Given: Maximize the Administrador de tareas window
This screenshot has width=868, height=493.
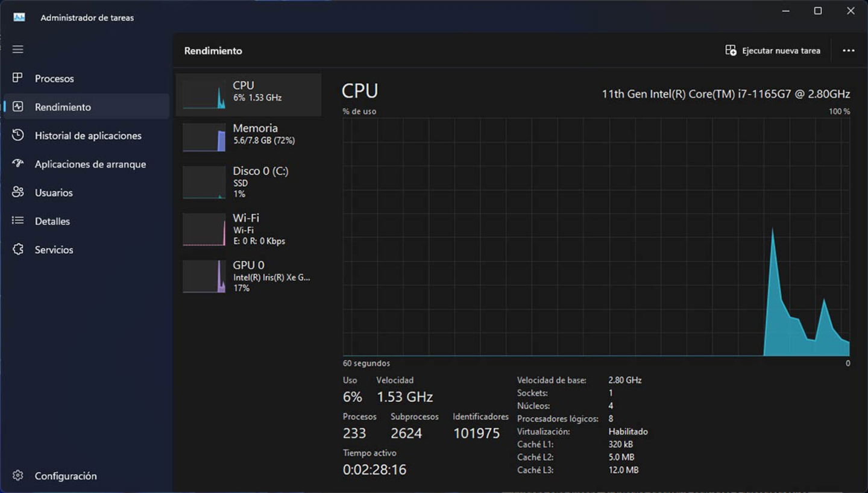Looking at the screenshot, I should click(818, 11).
